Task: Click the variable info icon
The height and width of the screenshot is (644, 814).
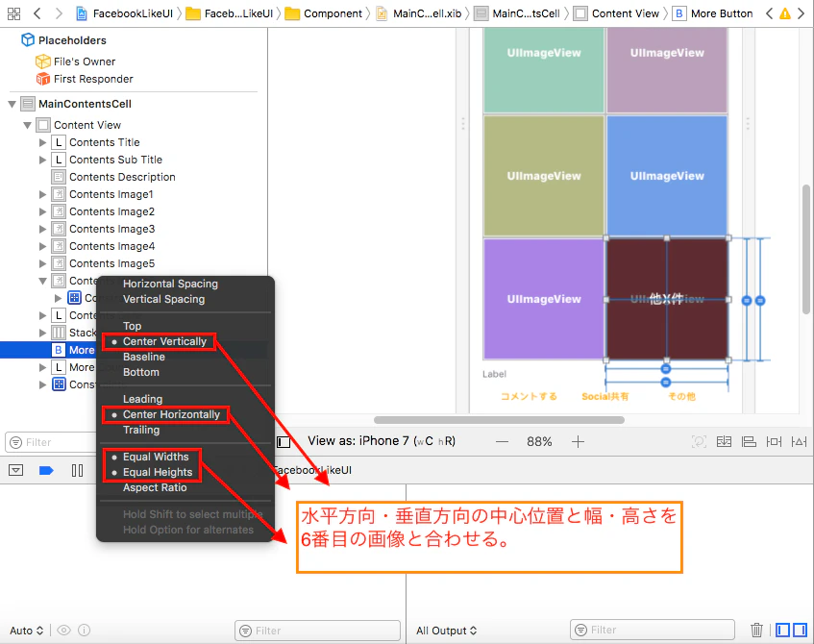Action: point(85,631)
